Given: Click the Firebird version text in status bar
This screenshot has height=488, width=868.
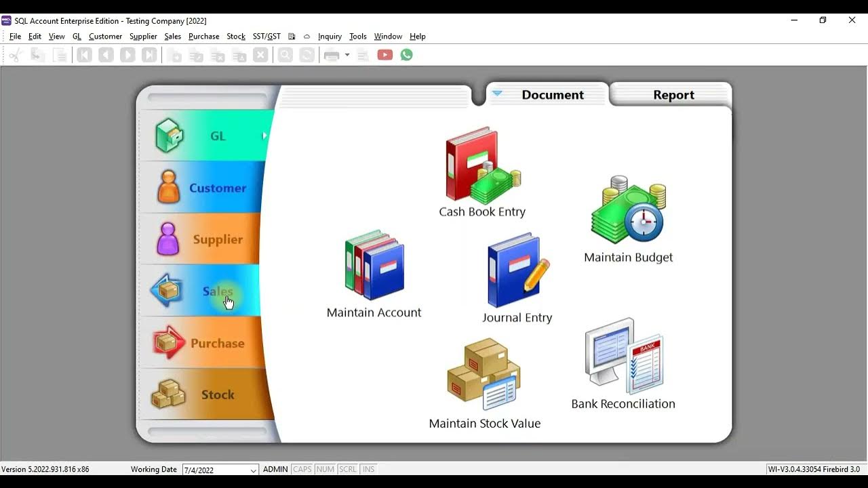Looking at the screenshot, I should pos(814,470).
